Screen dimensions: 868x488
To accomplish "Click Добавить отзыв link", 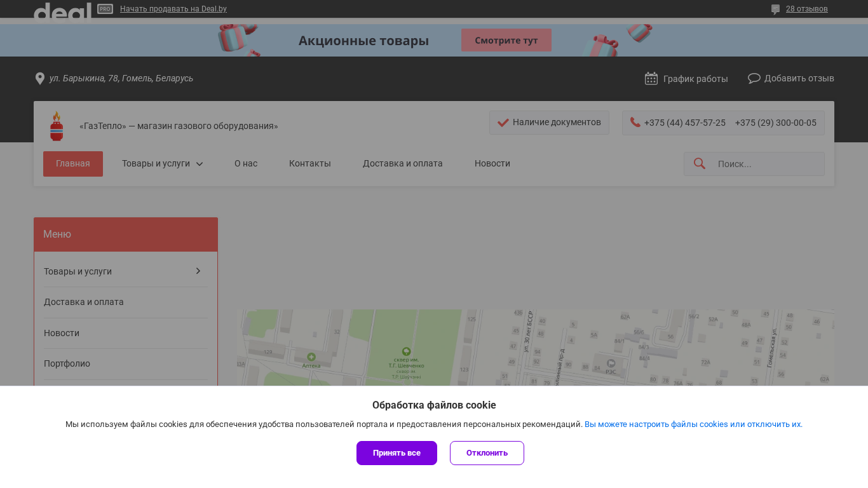I will [799, 78].
